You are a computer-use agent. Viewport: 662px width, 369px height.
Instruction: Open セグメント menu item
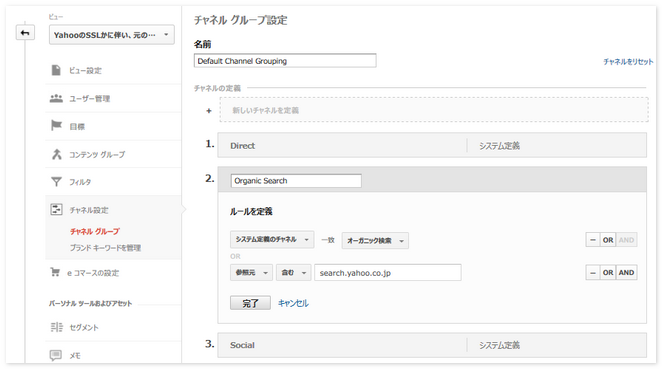[84, 328]
